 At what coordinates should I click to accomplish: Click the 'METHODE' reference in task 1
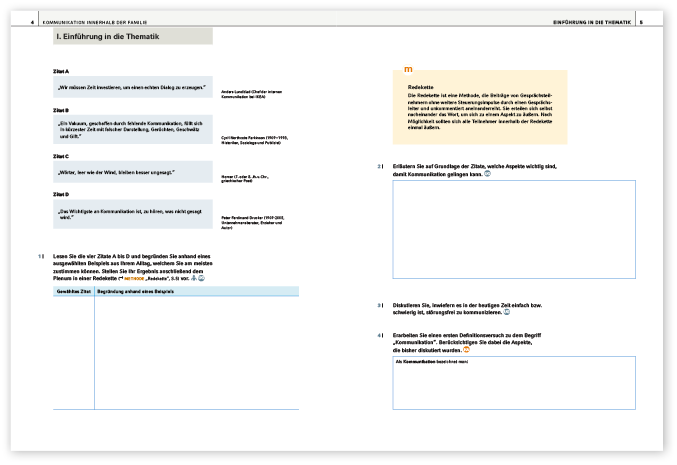click(135, 278)
